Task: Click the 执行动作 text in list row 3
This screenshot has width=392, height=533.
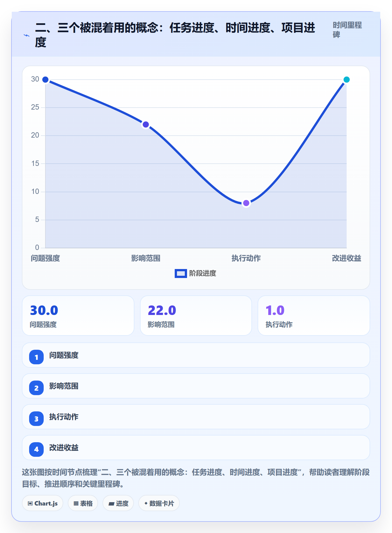Action: (x=64, y=417)
